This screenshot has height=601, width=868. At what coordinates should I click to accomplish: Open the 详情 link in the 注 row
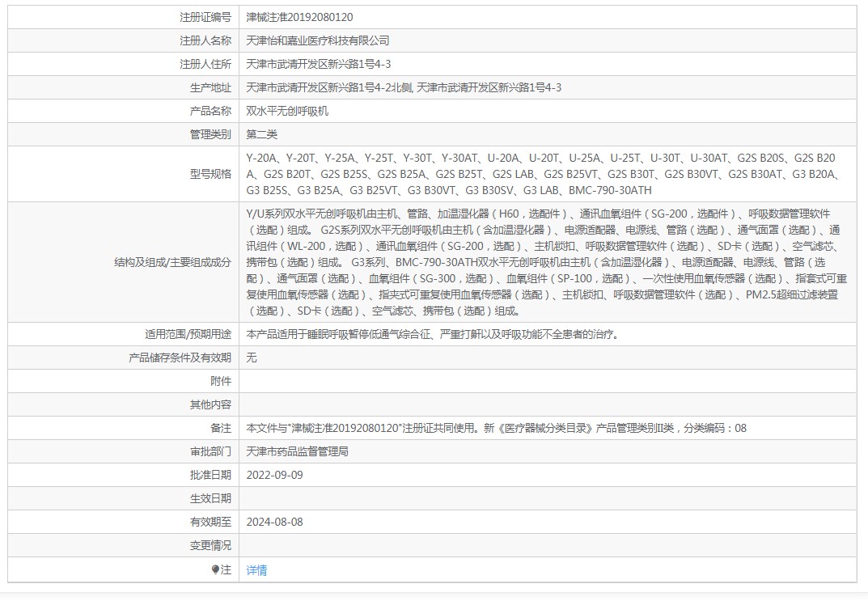256,570
